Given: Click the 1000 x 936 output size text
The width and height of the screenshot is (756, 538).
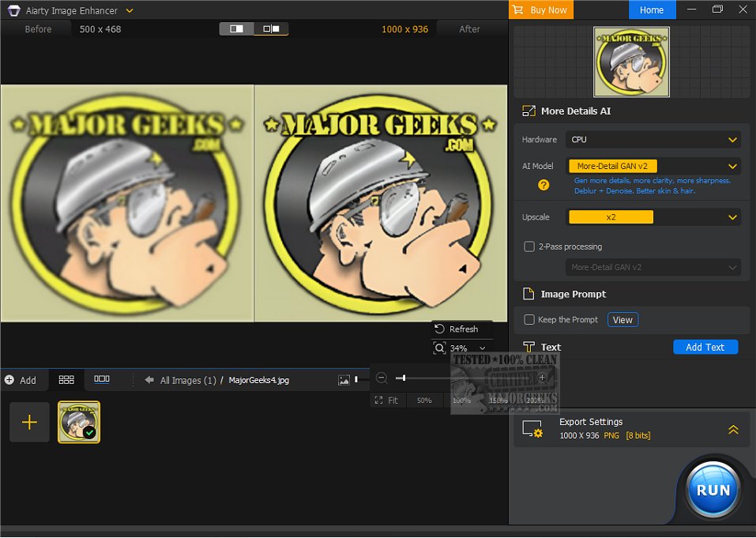Looking at the screenshot, I should coord(404,29).
